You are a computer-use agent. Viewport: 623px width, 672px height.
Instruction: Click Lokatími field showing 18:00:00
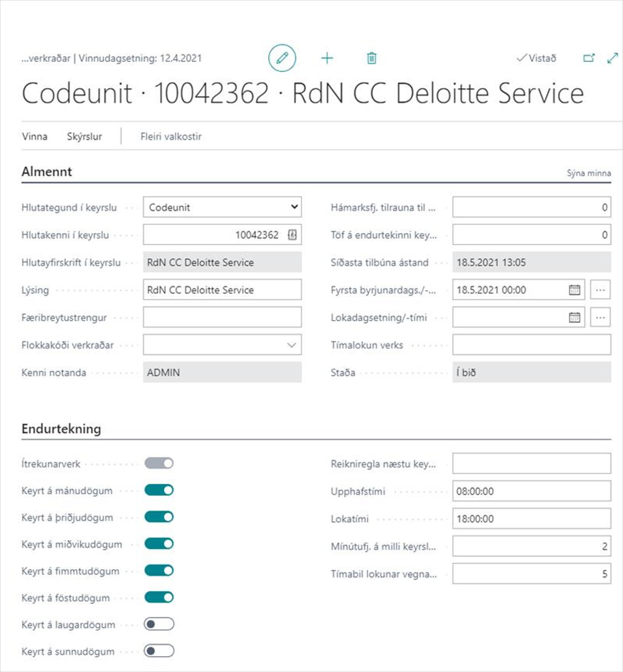coord(532,519)
